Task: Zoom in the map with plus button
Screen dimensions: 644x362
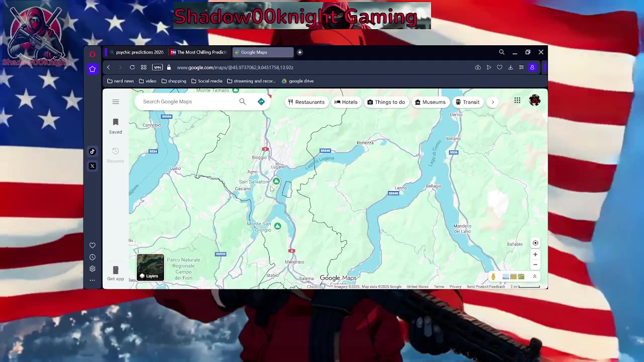Action: (535, 254)
